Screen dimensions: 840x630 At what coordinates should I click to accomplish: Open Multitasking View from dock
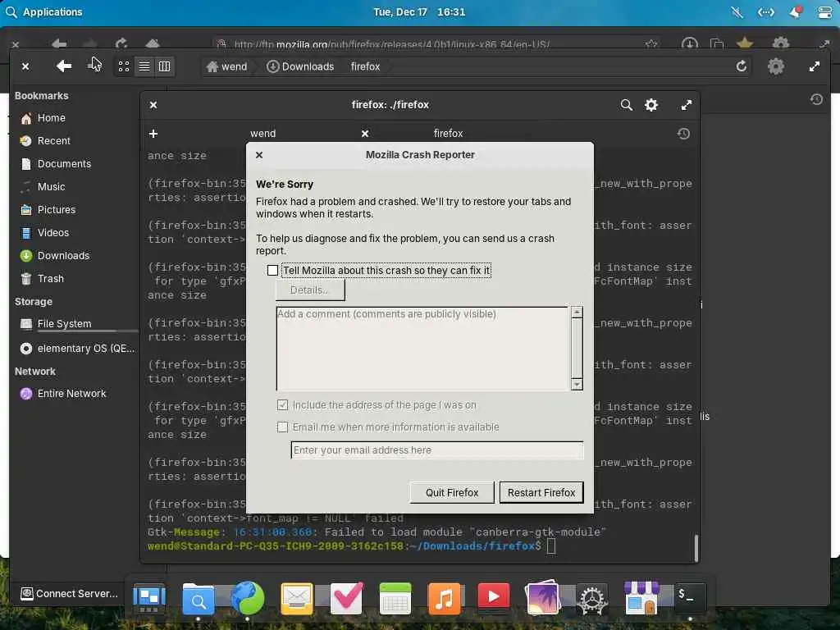[149, 597]
